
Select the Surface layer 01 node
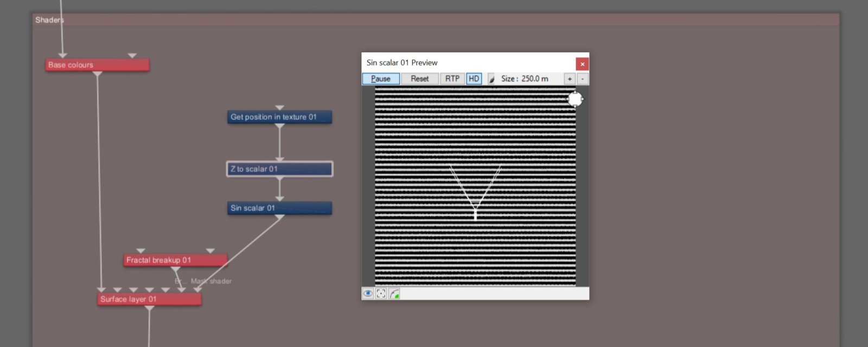click(x=149, y=299)
